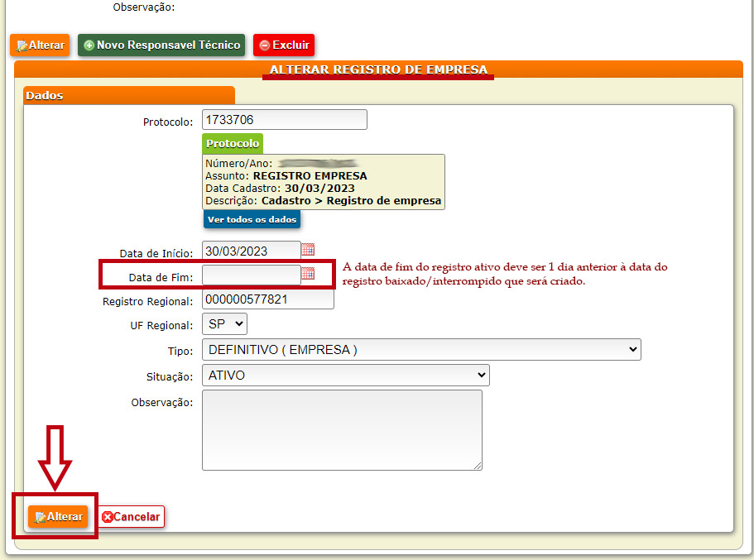Open calendar picker for Data de Início
Screen dimensions: 754x560
[x=308, y=250]
